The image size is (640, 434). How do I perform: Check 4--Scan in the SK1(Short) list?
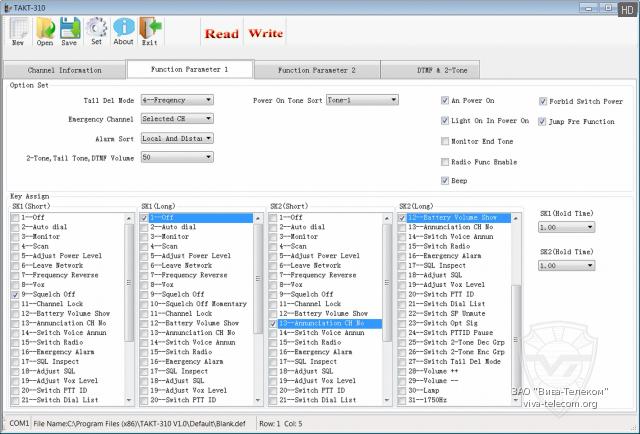14,246
